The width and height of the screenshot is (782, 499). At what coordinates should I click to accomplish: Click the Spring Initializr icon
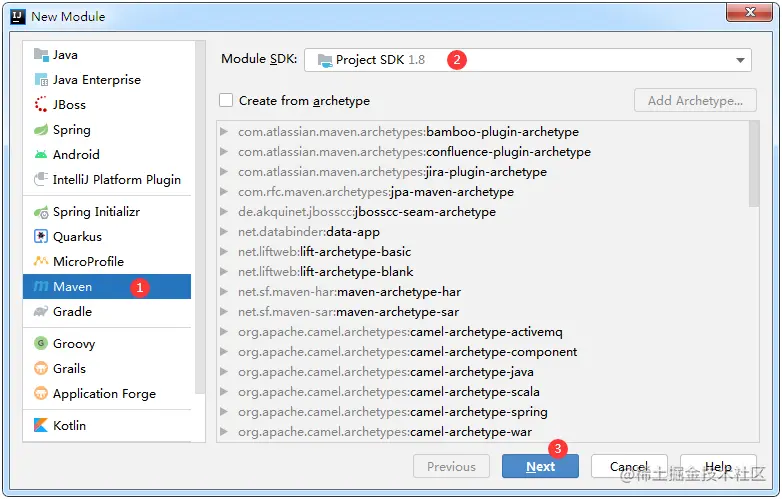41,212
